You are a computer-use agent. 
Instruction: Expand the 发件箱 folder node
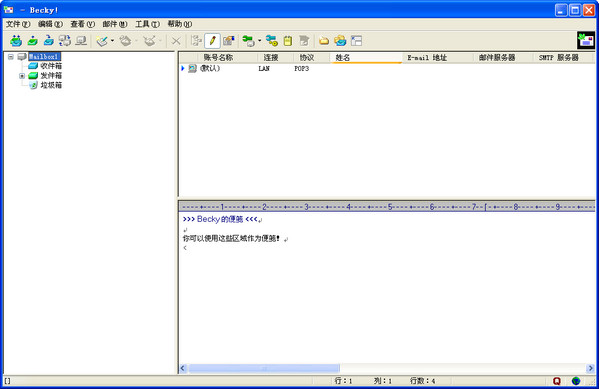click(x=22, y=76)
